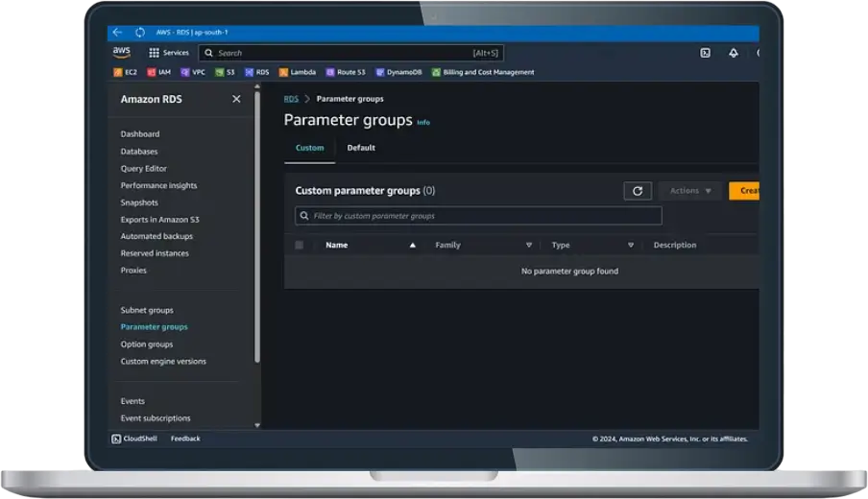The image size is (868, 499).
Task: Reload the page with the refresh icon
Action: tap(140, 32)
